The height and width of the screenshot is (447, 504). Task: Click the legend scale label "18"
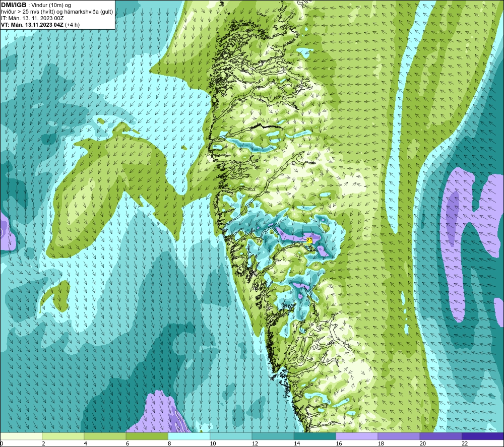point(381,444)
